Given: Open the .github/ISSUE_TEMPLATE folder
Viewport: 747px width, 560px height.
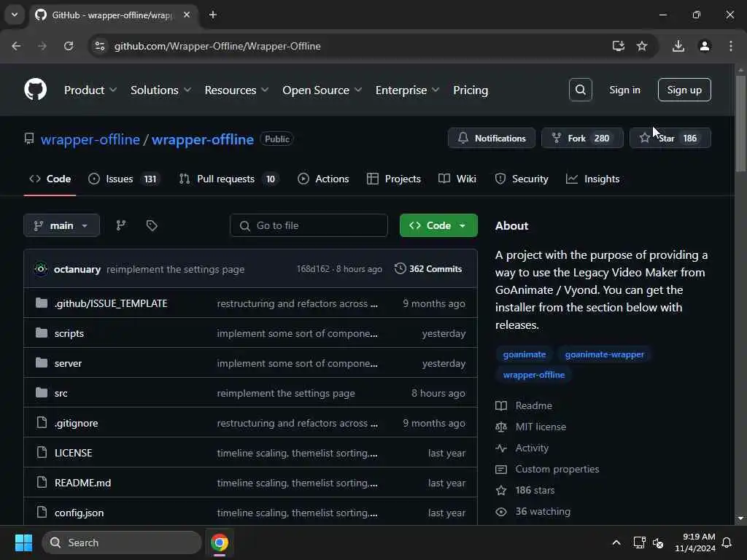Looking at the screenshot, I should (x=111, y=303).
